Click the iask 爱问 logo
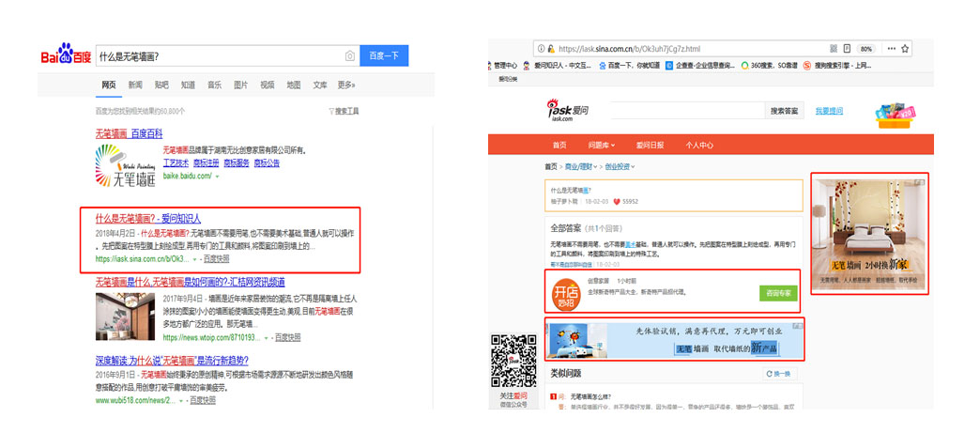This screenshot has height=448, width=980. click(568, 111)
